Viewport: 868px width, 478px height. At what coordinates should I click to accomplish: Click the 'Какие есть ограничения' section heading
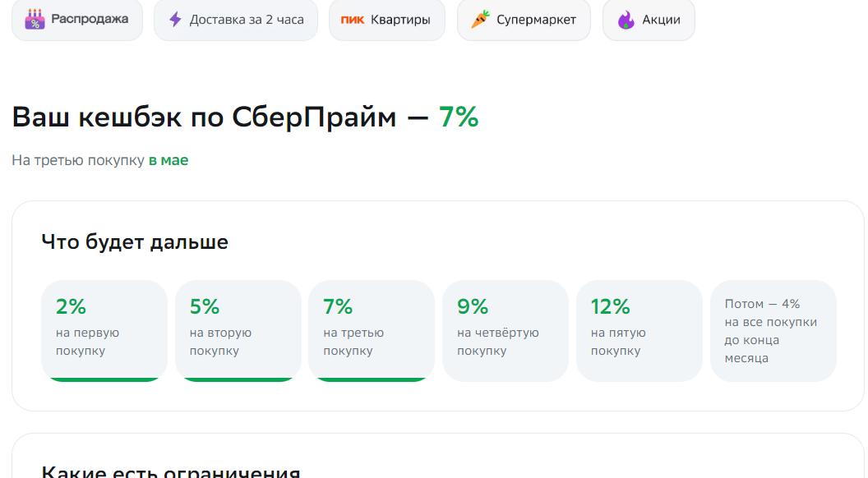(x=171, y=471)
